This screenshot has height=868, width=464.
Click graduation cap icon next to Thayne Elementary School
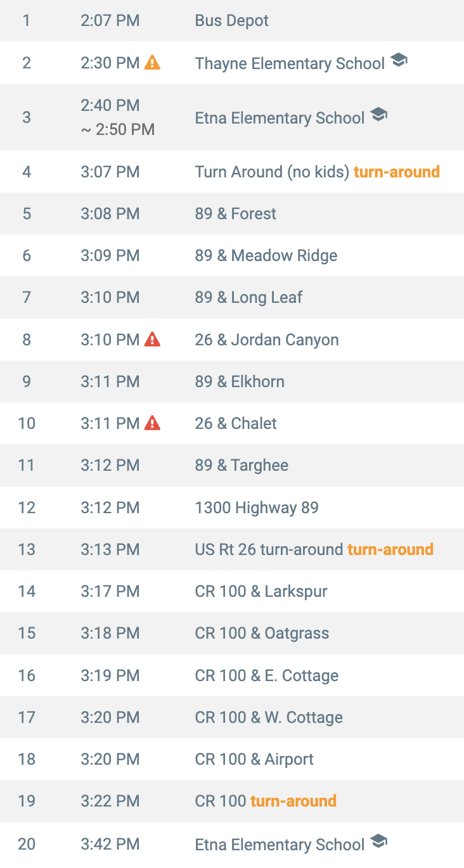coord(399,61)
